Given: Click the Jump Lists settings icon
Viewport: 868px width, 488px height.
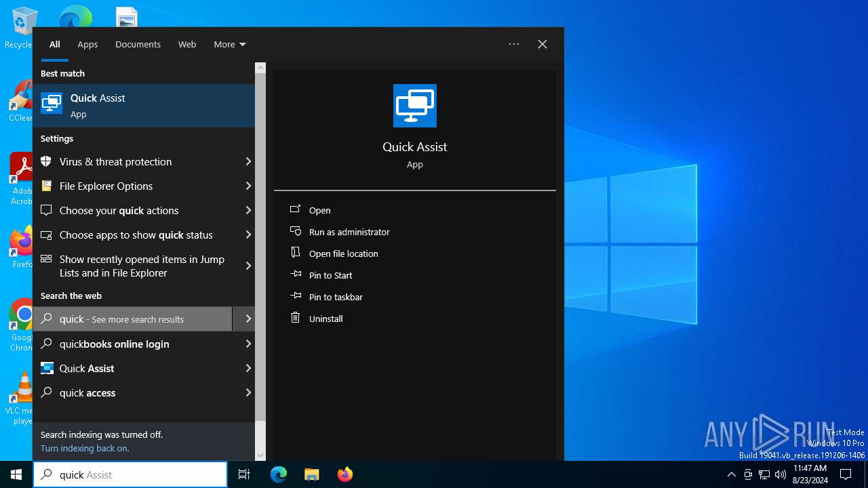Looking at the screenshot, I should (46, 259).
